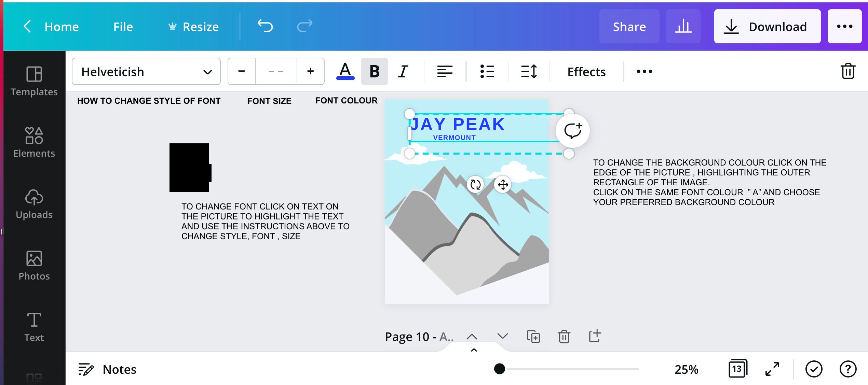Screen dimensions: 868x385
Task: Open the File menu
Action: (x=122, y=26)
